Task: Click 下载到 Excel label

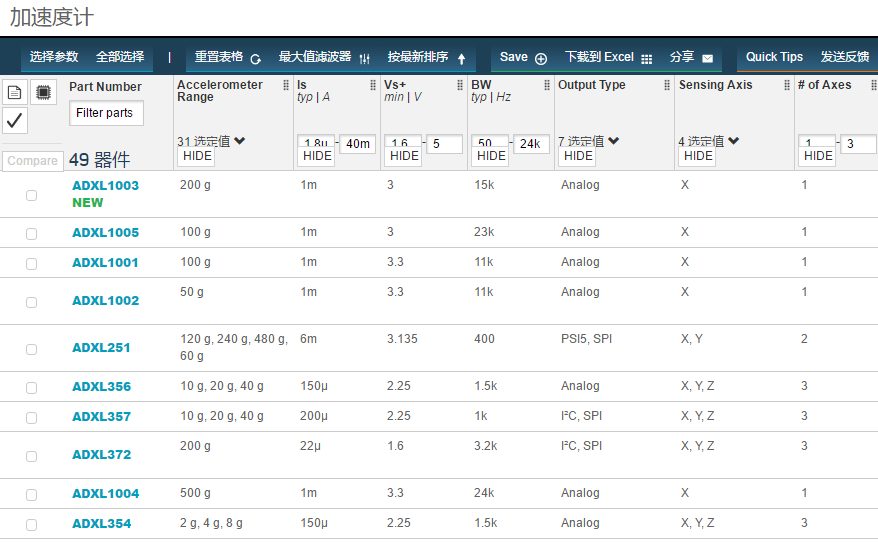Action: point(599,57)
